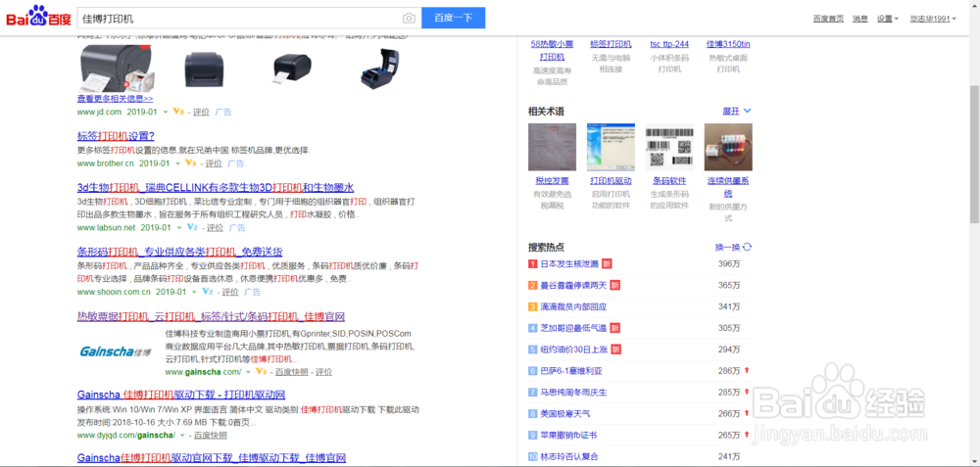The height and width of the screenshot is (467, 980).
Task: Click 连续供墨系统 ink thumbnail
Action: [728, 147]
